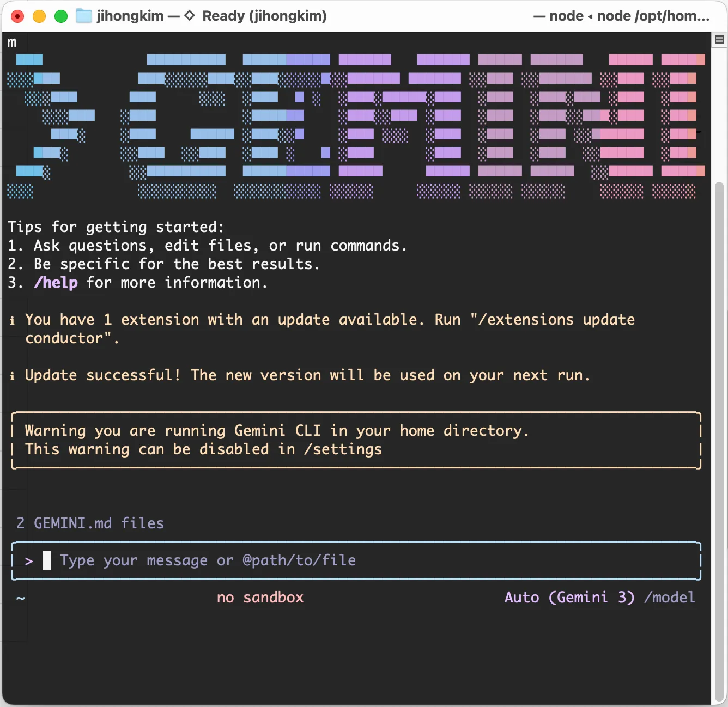
Task: Click the no sandbox status label
Action: click(x=260, y=598)
